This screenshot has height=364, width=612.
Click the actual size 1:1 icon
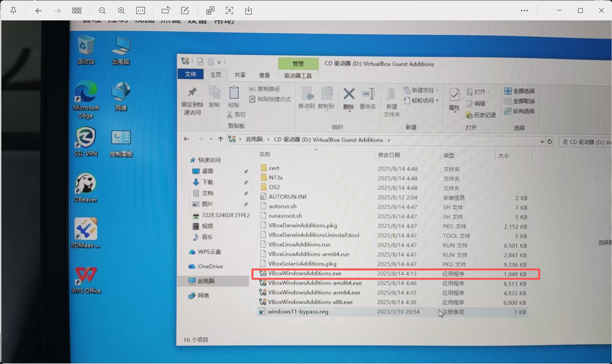(141, 11)
